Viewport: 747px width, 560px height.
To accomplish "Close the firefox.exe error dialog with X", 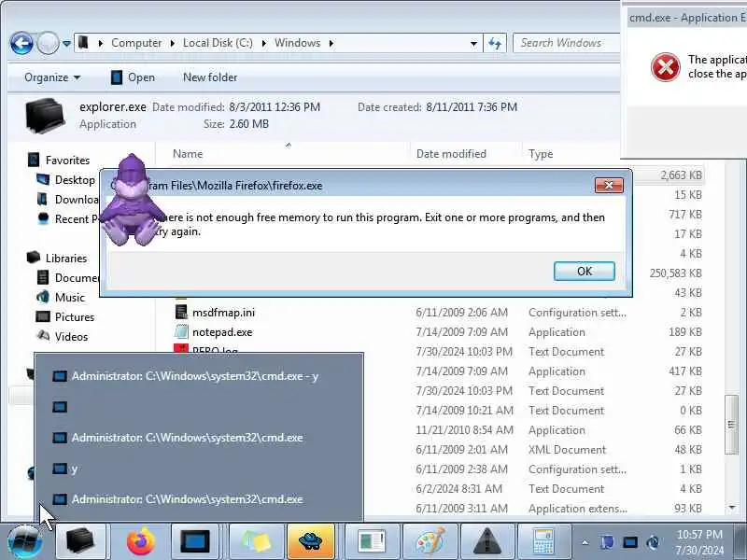I will (x=609, y=185).
